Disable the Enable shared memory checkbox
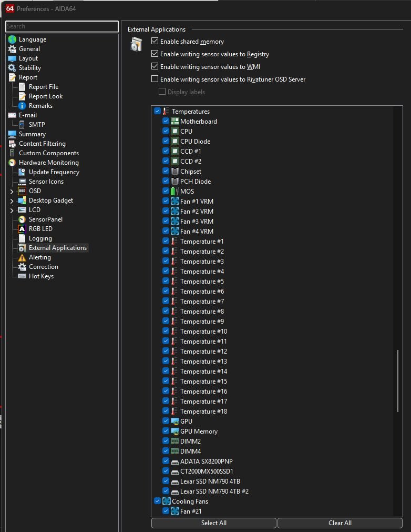Image resolution: width=411 pixels, height=532 pixels. [x=155, y=42]
